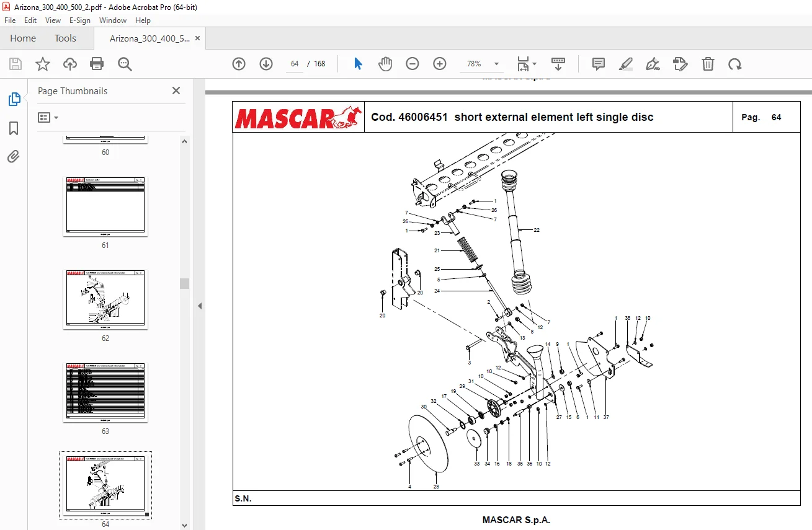Add a sticky note comment
The width and height of the screenshot is (812, 530).
pos(599,64)
